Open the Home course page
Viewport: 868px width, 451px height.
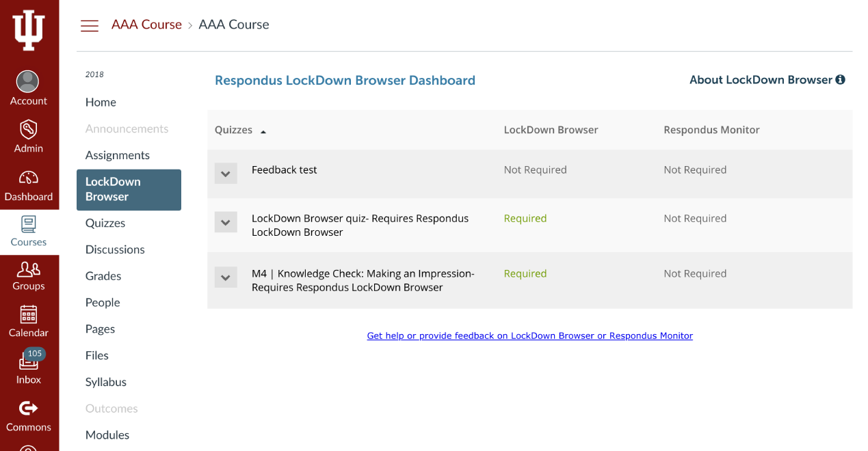(x=101, y=102)
